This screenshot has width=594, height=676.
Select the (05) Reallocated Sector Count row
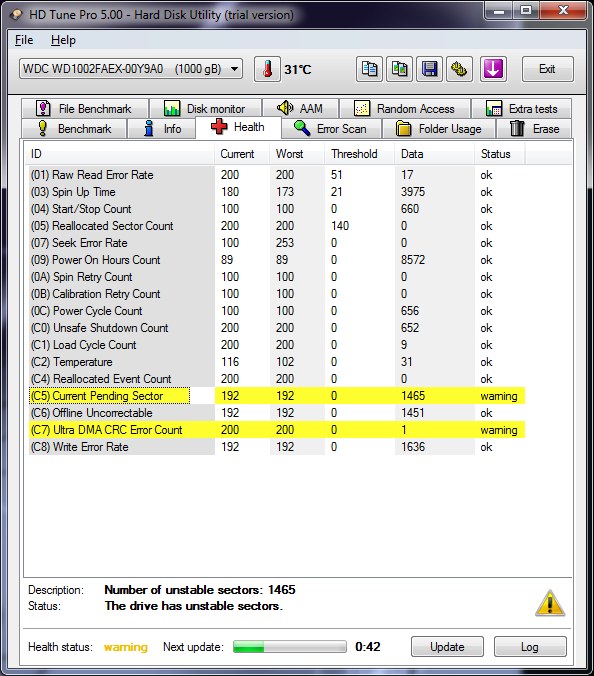[x=277, y=225]
